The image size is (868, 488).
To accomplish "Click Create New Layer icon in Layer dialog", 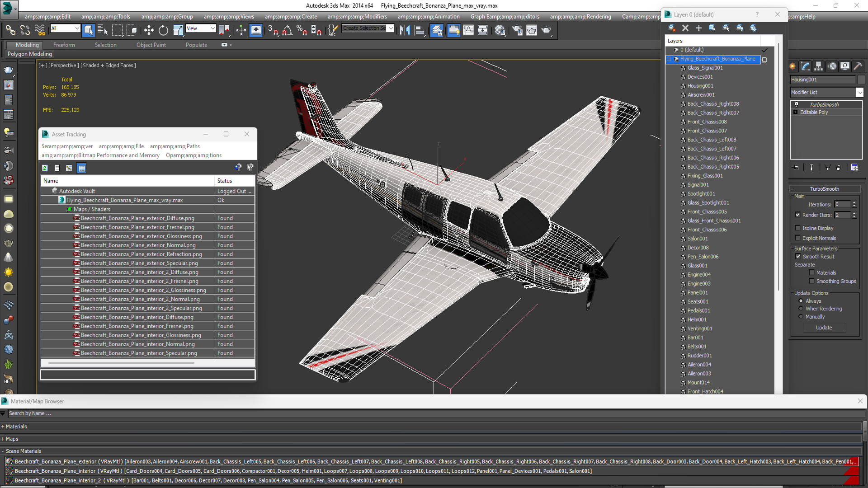I will coord(672,28).
